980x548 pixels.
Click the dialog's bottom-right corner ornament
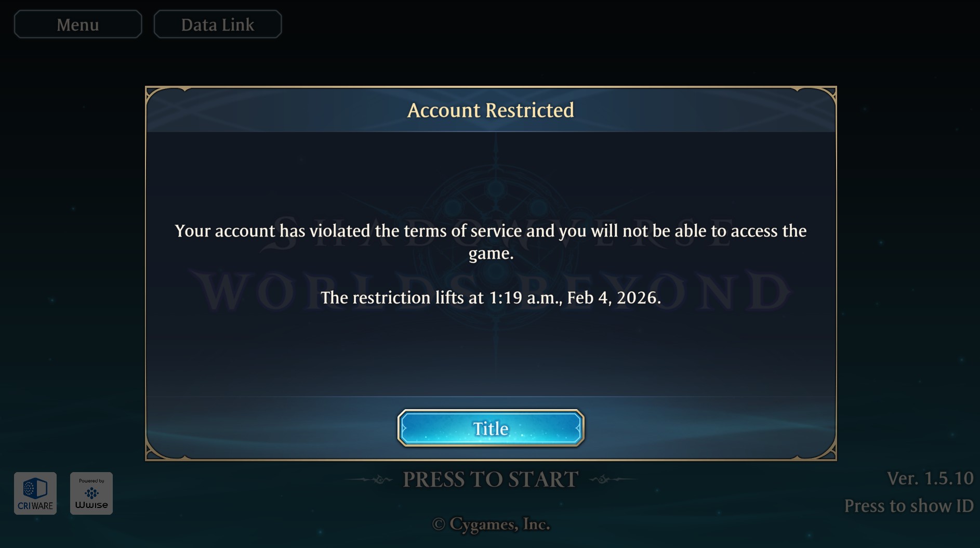(x=824, y=448)
